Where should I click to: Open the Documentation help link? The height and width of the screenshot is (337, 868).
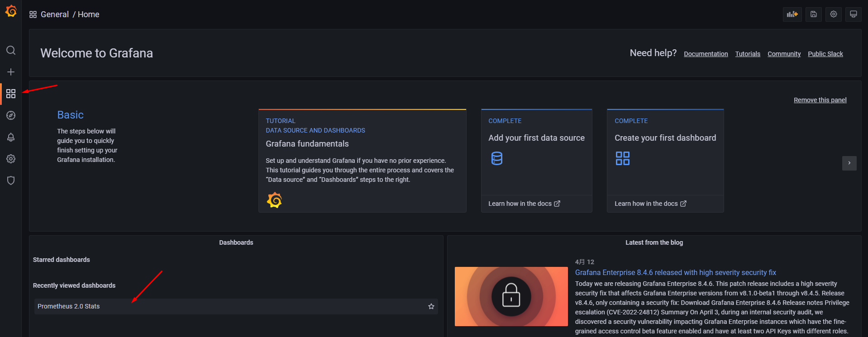click(706, 54)
